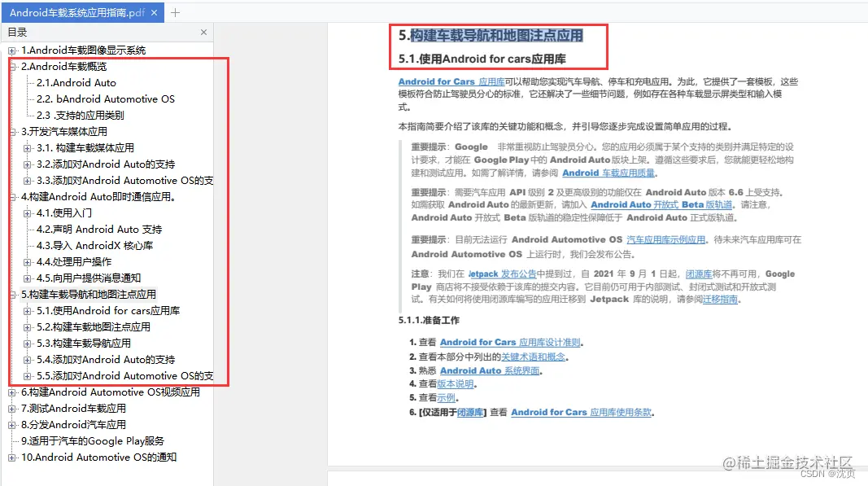This screenshot has width=868, height=486.
Task: Select "5.3.构建车载导航应用" in the contents tree
Action: click(x=81, y=343)
